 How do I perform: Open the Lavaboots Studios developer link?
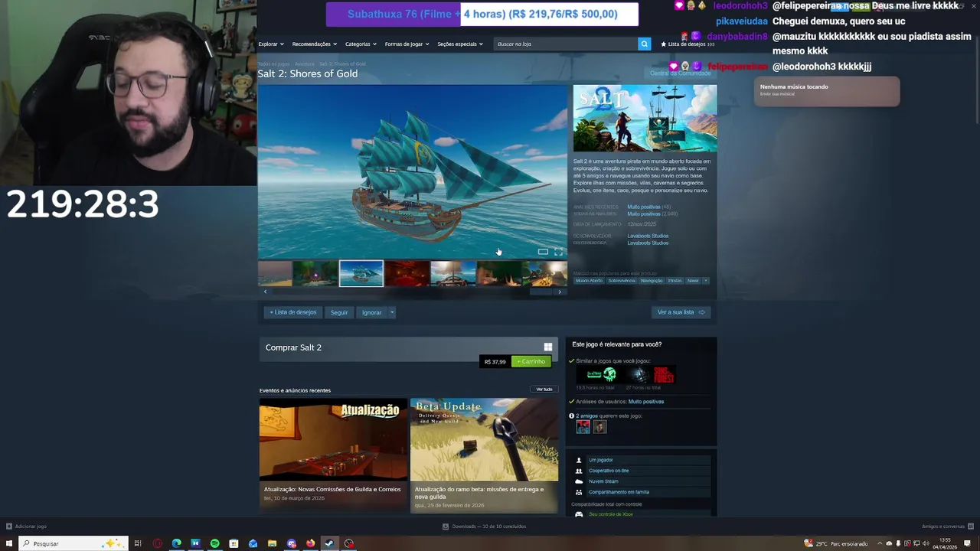(x=648, y=236)
